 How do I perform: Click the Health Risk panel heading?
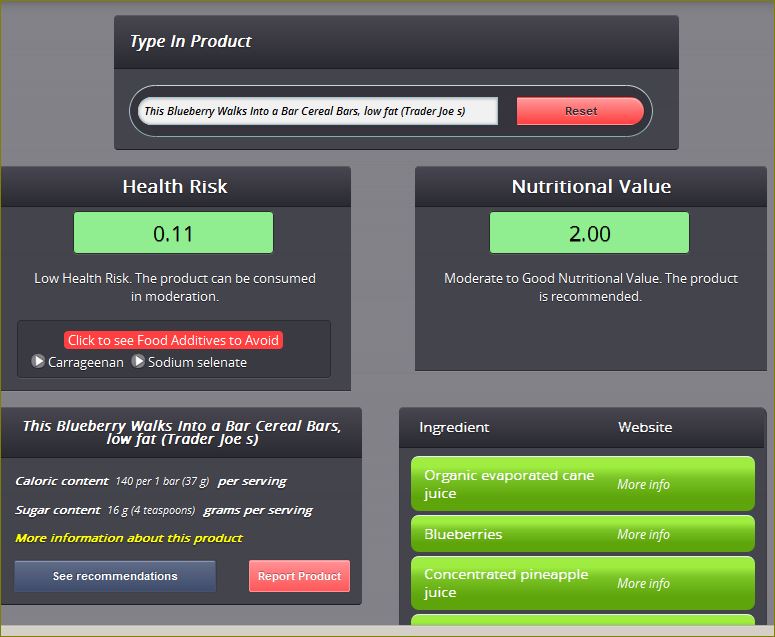[175, 186]
